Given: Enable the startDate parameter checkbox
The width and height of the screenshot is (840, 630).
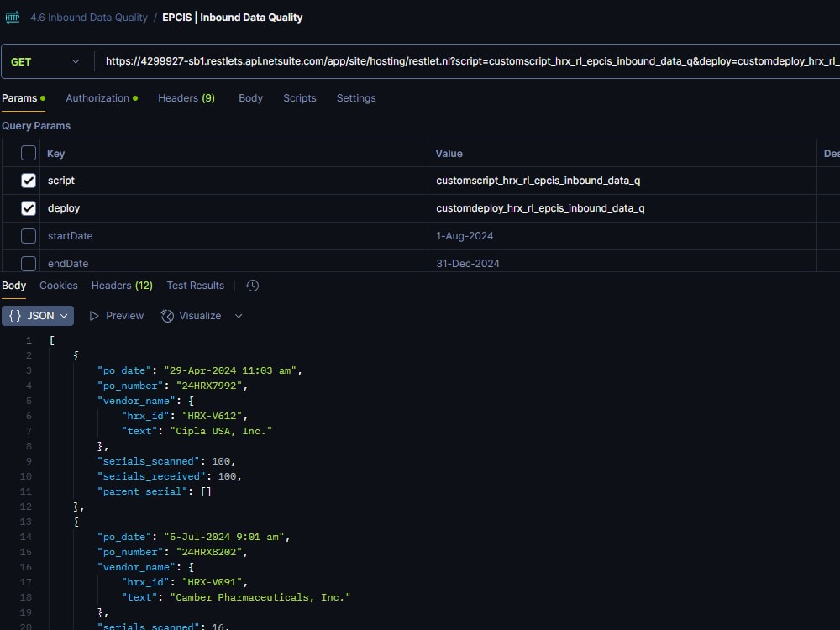Looking at the screenshot, I should point(29,236).
